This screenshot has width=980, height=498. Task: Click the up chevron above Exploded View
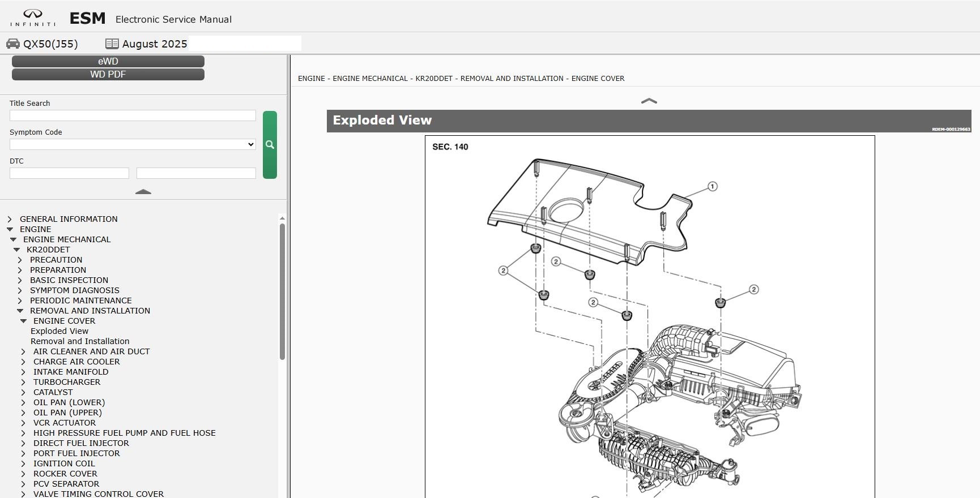tap(649, 101)
